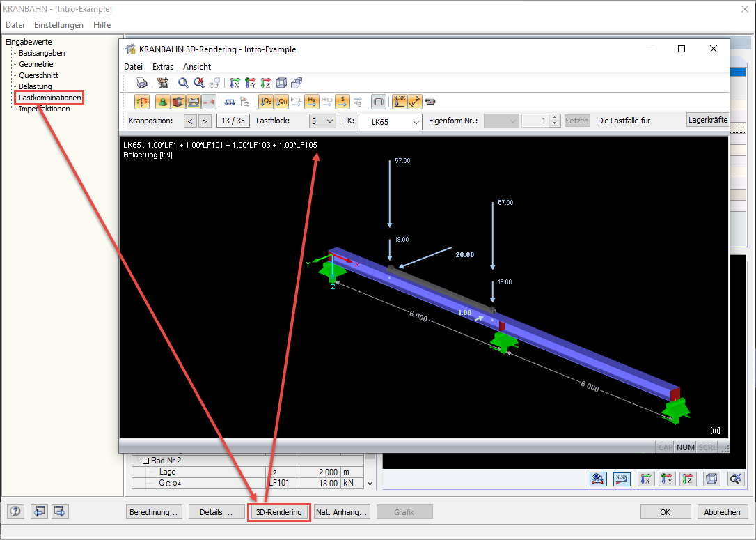Image resolution: width=756 pixels, height=540 pixels.
Task: Click the blue distributed loads icon
Action: pyautogui.click(x=230, y=102)
